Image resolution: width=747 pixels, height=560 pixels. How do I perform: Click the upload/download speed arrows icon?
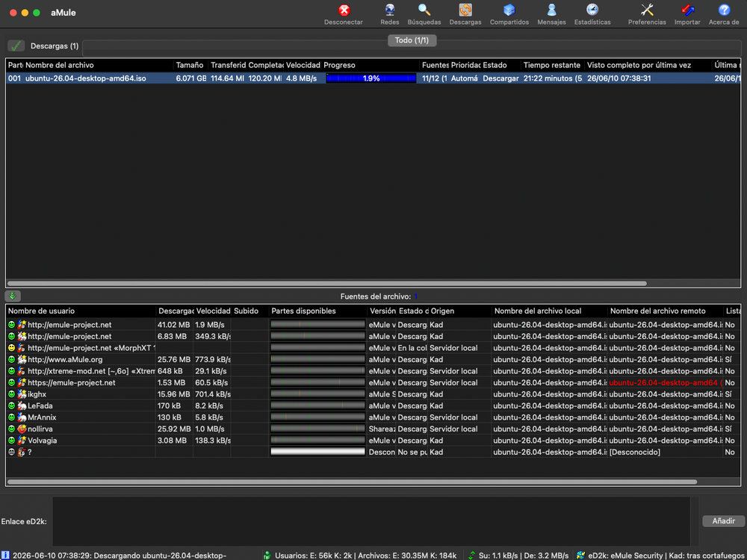471,556
